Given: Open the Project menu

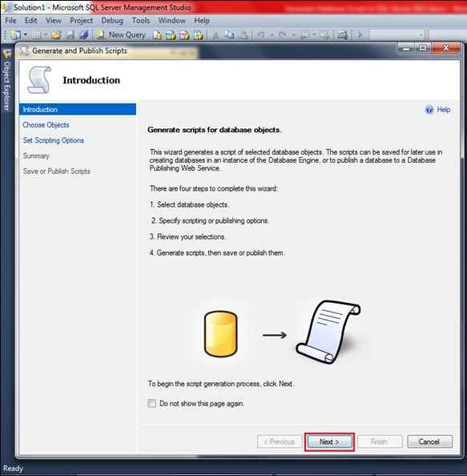Looking at the screenshot, I should point(82,21).
